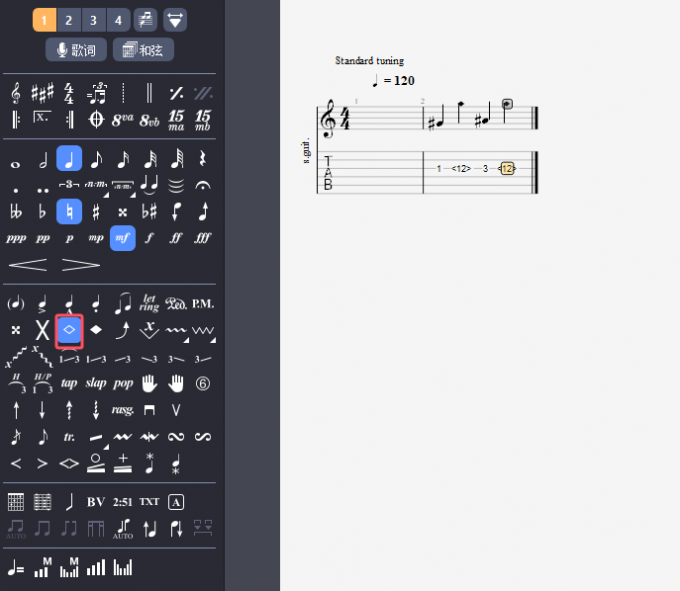The width and height of the screenshot is (680, 591).
Task: Click the palm mute P.M. icon
Action: click(203, 303)
